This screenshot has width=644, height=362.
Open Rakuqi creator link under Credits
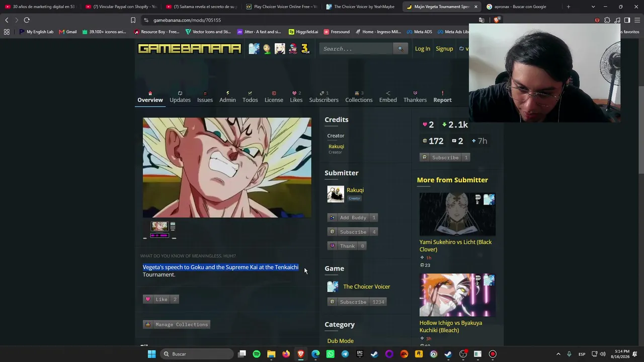(336, 146)
